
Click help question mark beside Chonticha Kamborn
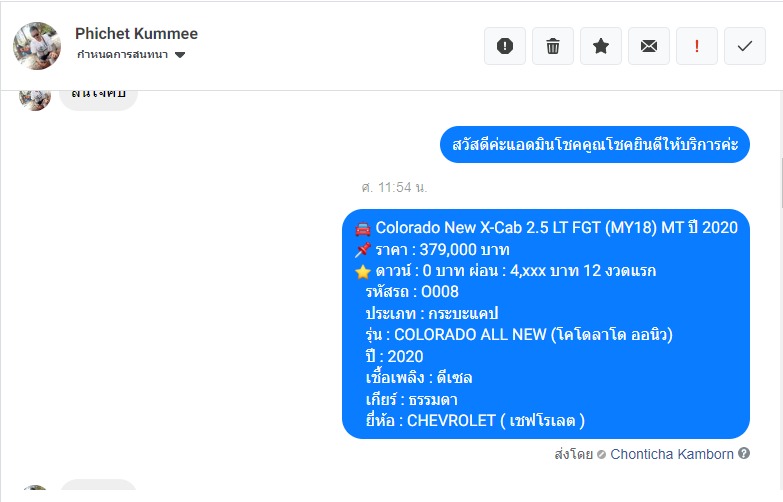pos(744,454)
